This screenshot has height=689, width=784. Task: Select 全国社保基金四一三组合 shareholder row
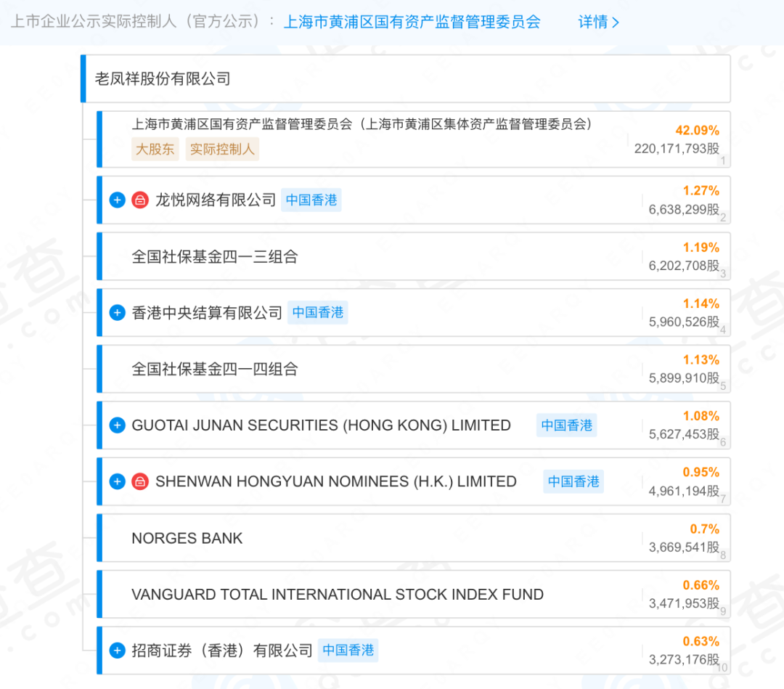coord(215,256)
